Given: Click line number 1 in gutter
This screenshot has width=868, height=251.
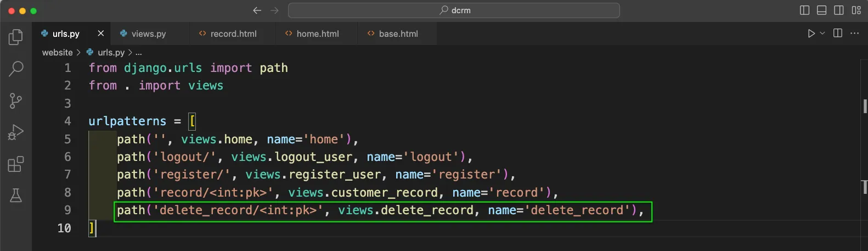Looking at the screenshot, I should [x=67, y=68].
